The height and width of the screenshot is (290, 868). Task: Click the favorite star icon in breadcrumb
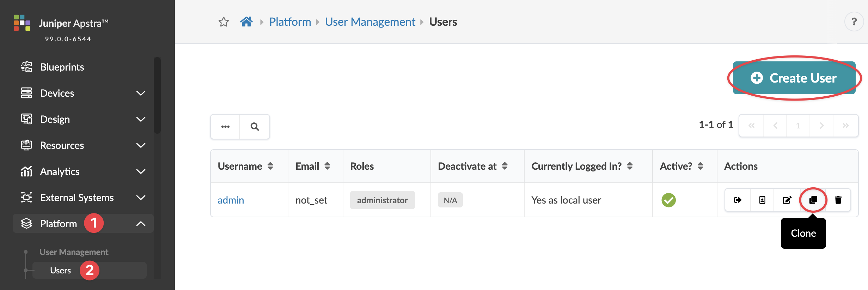(x=224, y=22)
